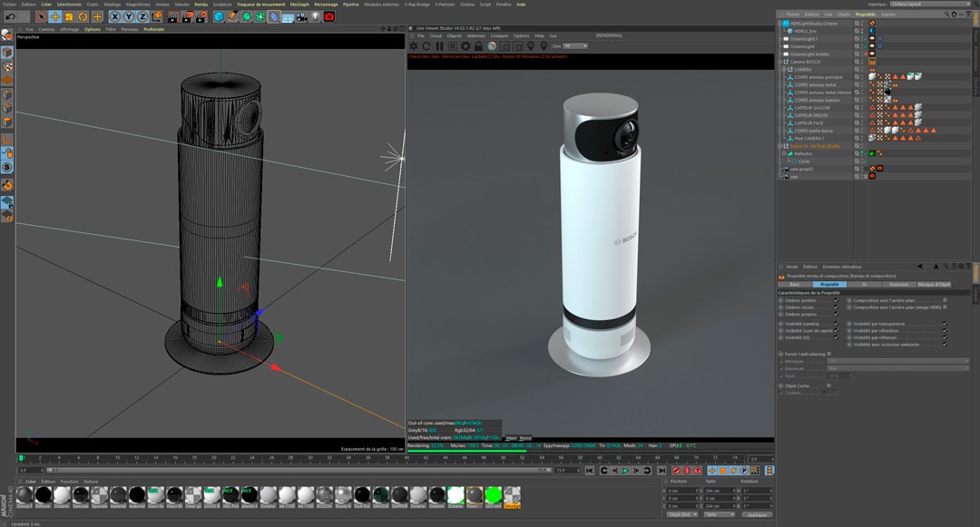980x527 pixels.
Task: Open the viewport Options menu
Action: tap(93, 29)
